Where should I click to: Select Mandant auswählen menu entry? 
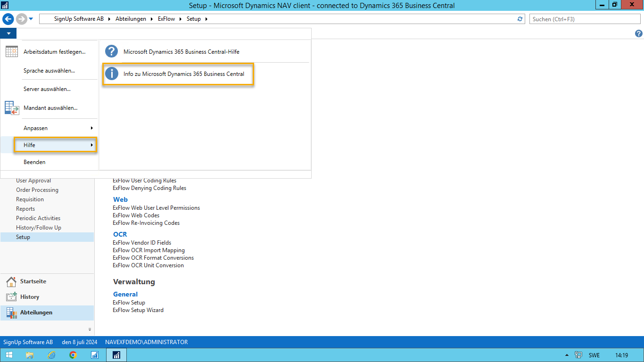click(50, 108)
